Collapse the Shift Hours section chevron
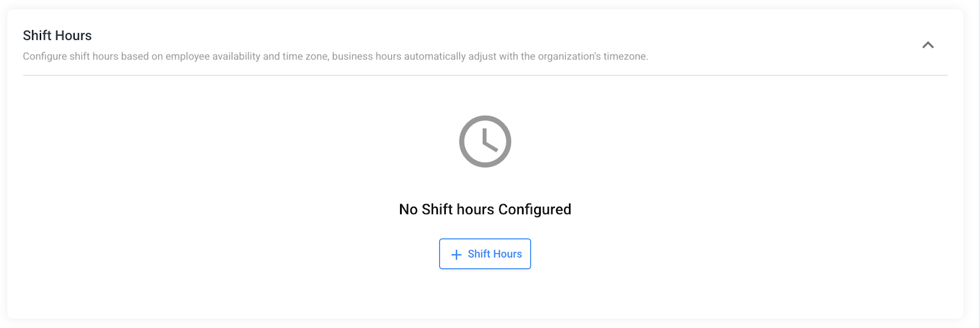The height and width of the screenshot is (328, 980). point(928,45)
